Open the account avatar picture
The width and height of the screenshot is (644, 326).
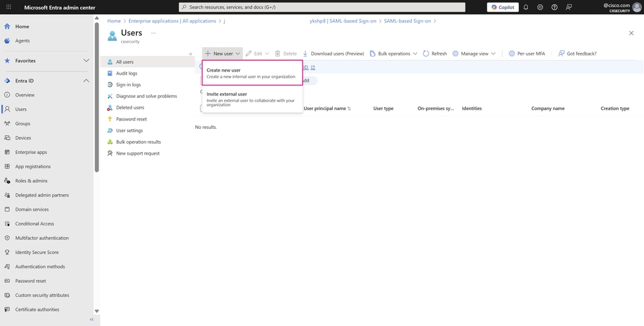pyautogui.click(x=637, y=7)
